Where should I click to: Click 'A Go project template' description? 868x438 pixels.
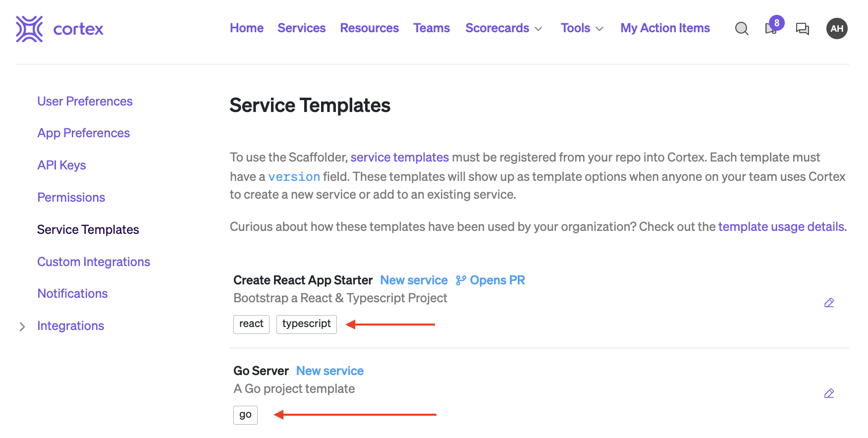click(x=294, y=389)
